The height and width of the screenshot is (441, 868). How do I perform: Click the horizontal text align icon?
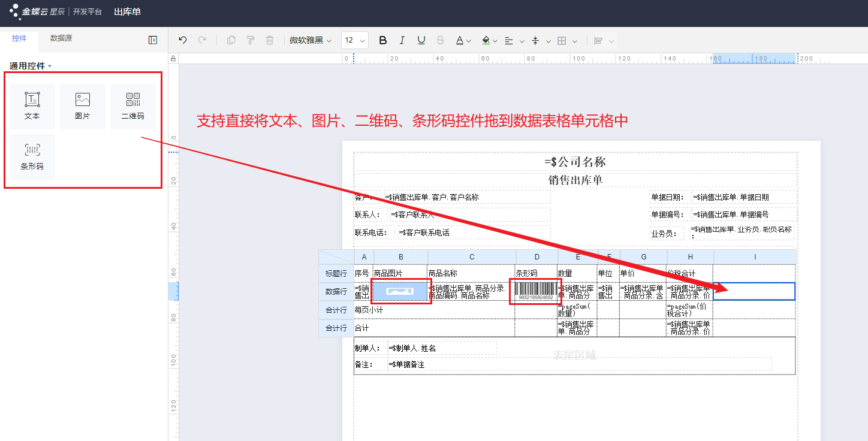(x=509, y=41)
